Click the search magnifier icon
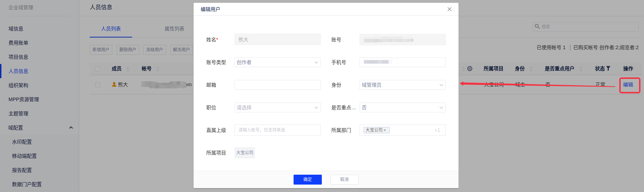This screenshot has width=644, height=192. click(537, 27)
